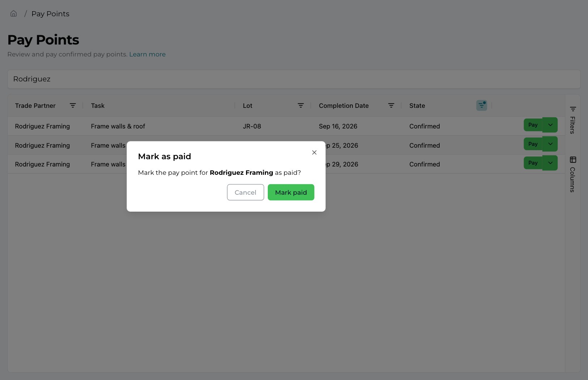Click the Completion Date header label
This screenshot has height=380, width=588.
344,106
